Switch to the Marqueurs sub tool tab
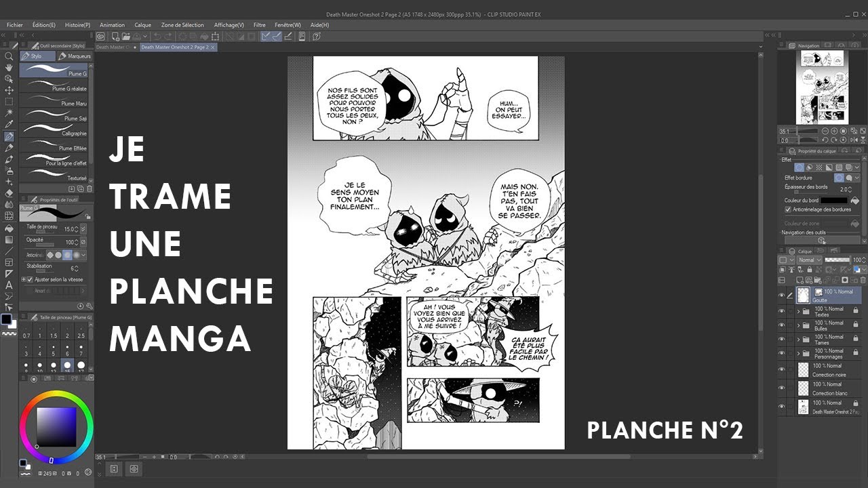The height and width of the screenshot is (488, 868). [x=75, y=56]
